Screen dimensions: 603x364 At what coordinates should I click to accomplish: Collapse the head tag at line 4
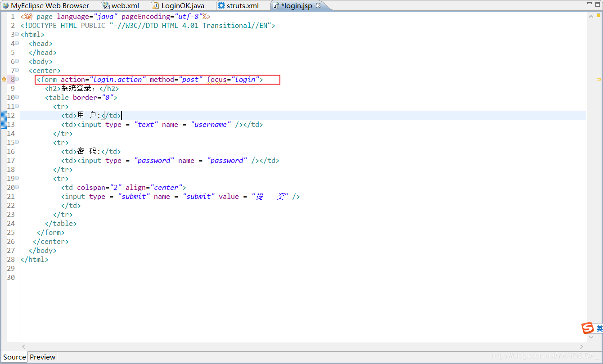pyautogui.click(x=17, y=43)
